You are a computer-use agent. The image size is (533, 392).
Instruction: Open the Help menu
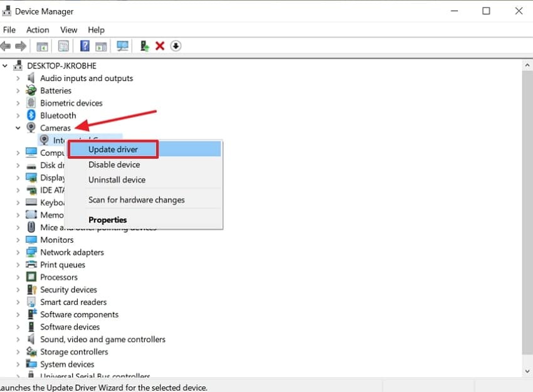(x=96, y=30)
